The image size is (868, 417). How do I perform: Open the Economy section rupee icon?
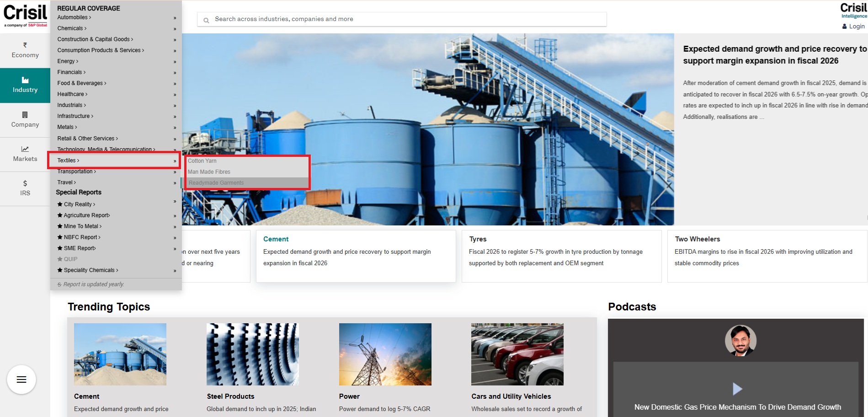click(x=25, y=45)
